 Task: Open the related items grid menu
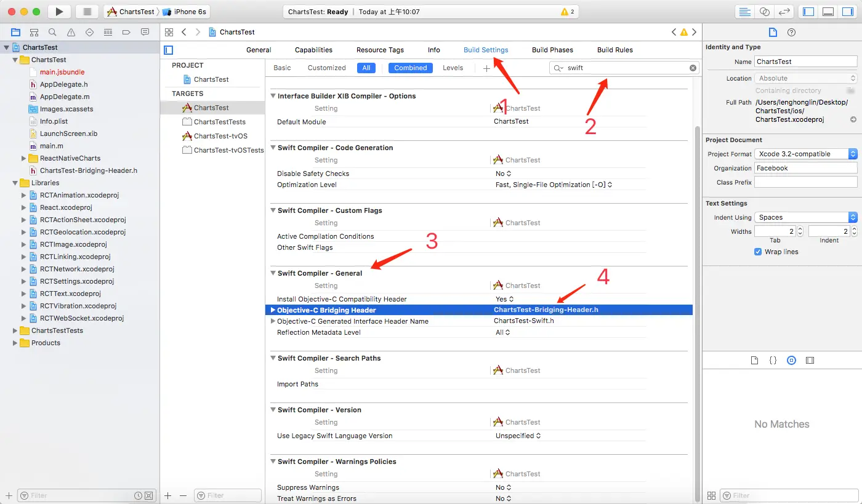169,32
